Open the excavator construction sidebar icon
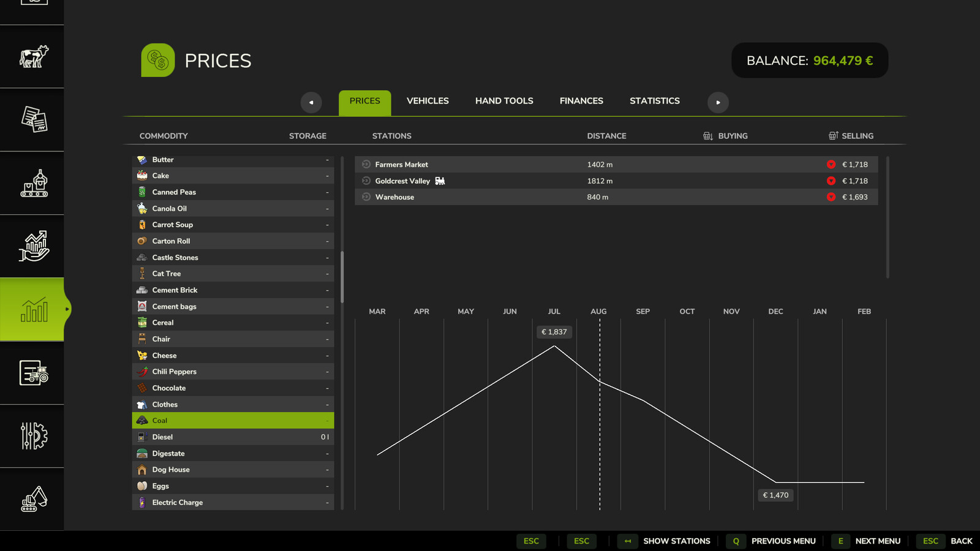980x551 pixels. point(33,500)
